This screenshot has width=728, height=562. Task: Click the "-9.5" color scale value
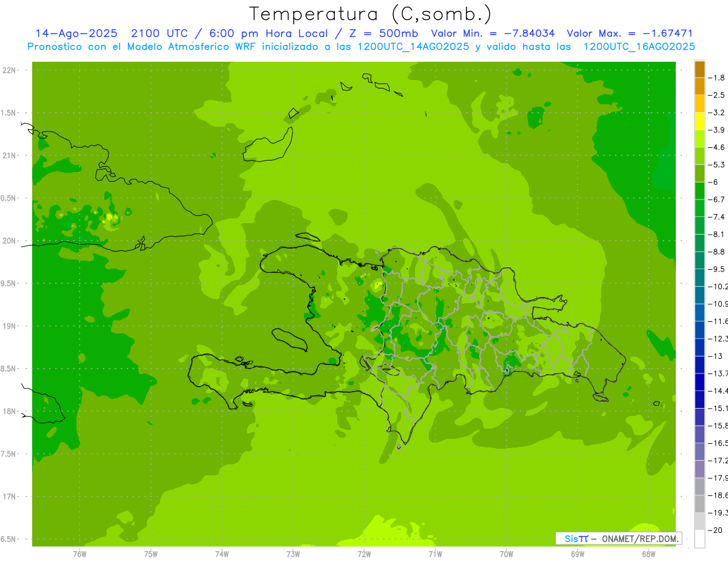pyautogui.click(x=717, y=269)
